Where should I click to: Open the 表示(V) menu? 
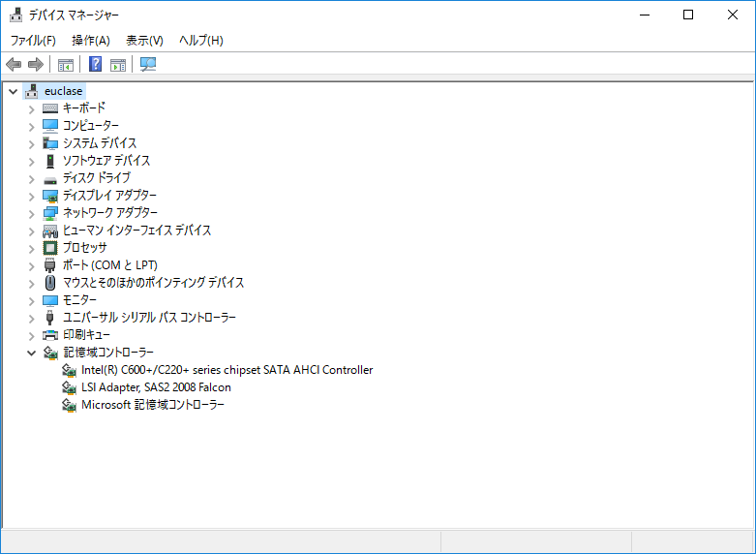144,40
